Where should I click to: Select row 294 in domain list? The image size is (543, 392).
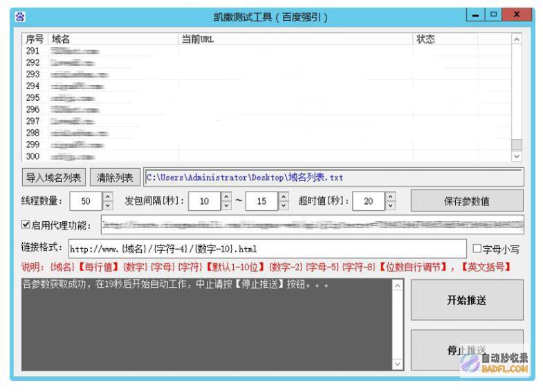[266, 86]
